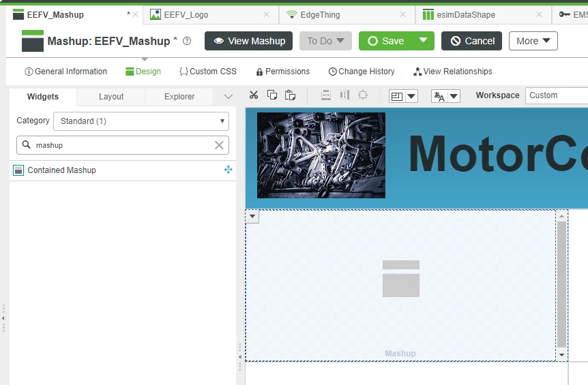
Task: Click the Cancel button
Action: tap(471, 41)
